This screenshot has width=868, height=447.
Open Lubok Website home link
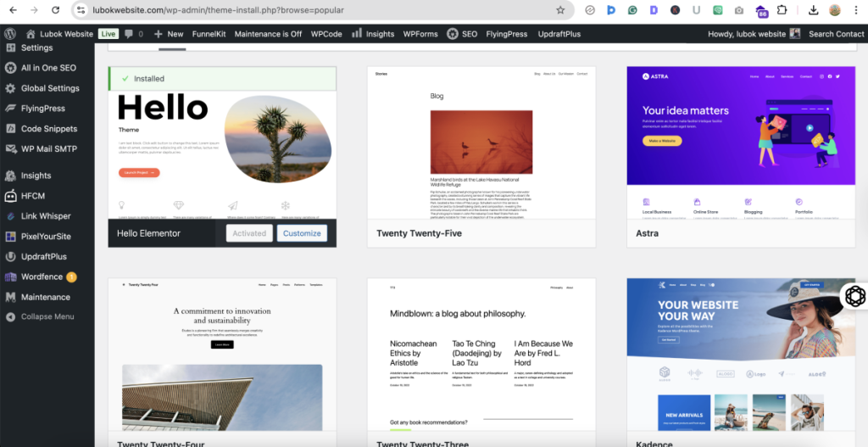(59, 34)
